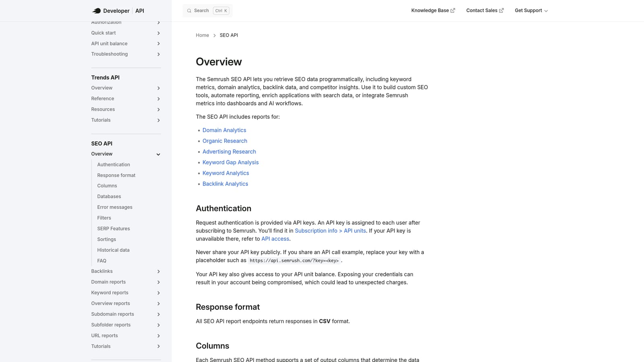Screen dimensions: 644x362
Task: Open SEO API Tutorials item
Action: tap(101, 346)
